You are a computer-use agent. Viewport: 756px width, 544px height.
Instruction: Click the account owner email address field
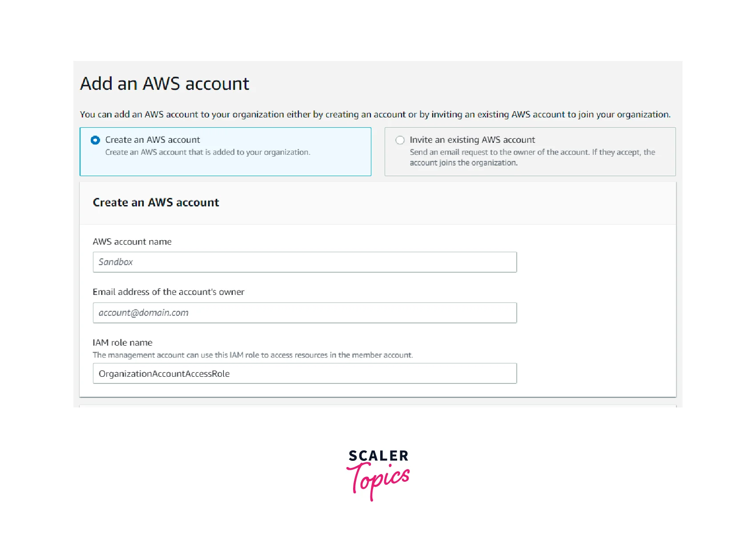[x=305, y=313]
